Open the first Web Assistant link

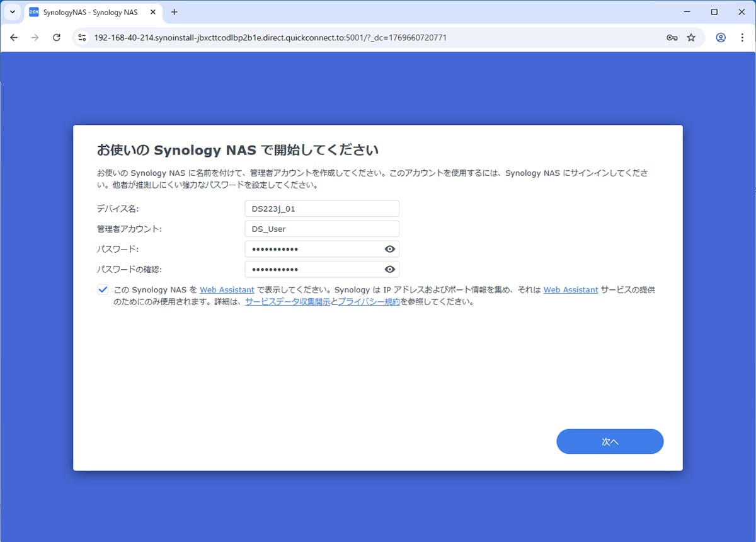227,290
